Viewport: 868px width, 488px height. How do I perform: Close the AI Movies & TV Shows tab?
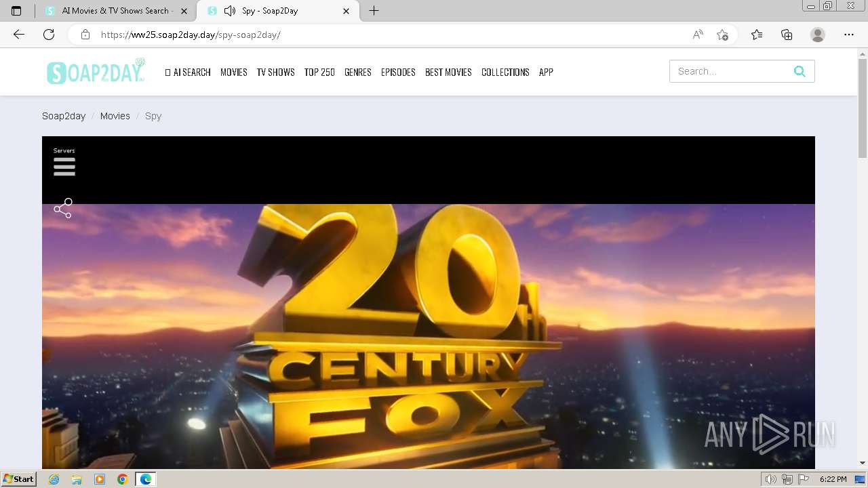pyautogui.click(x=184, y=11)
